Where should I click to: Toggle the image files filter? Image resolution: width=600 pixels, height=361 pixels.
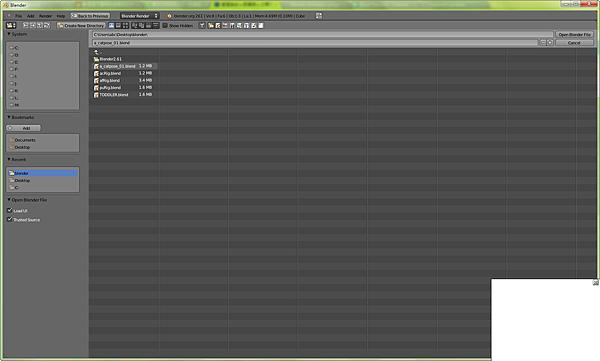pyautogui.click(x=225, y=25)
